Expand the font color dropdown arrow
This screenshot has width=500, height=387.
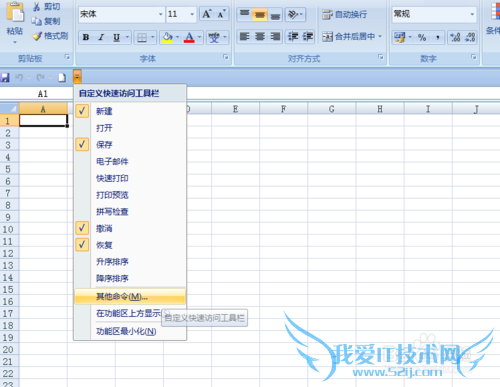199,37
